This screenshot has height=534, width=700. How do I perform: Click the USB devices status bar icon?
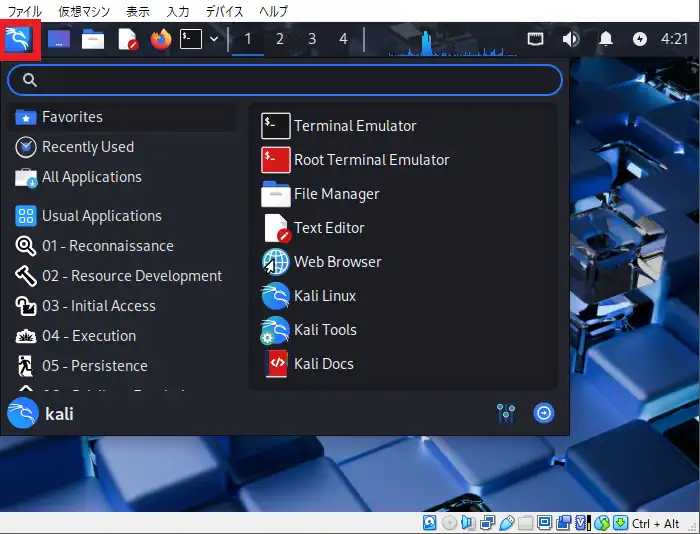(506, 523)
